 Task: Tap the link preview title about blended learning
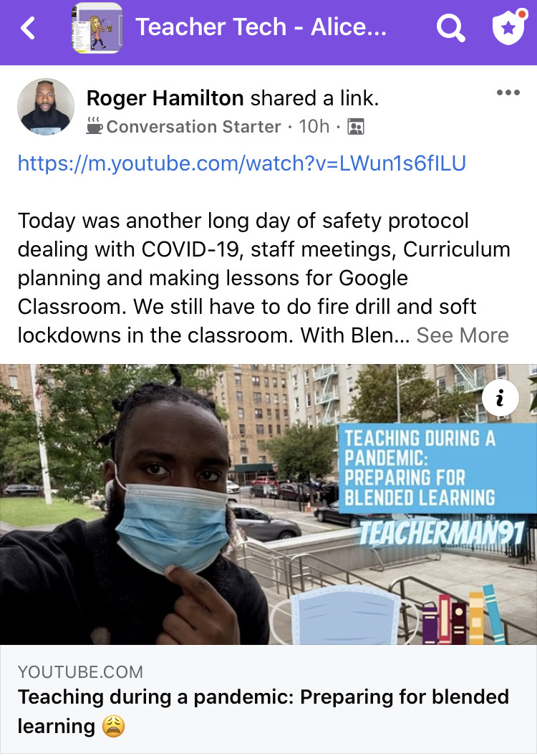click(x=263, y=711)
